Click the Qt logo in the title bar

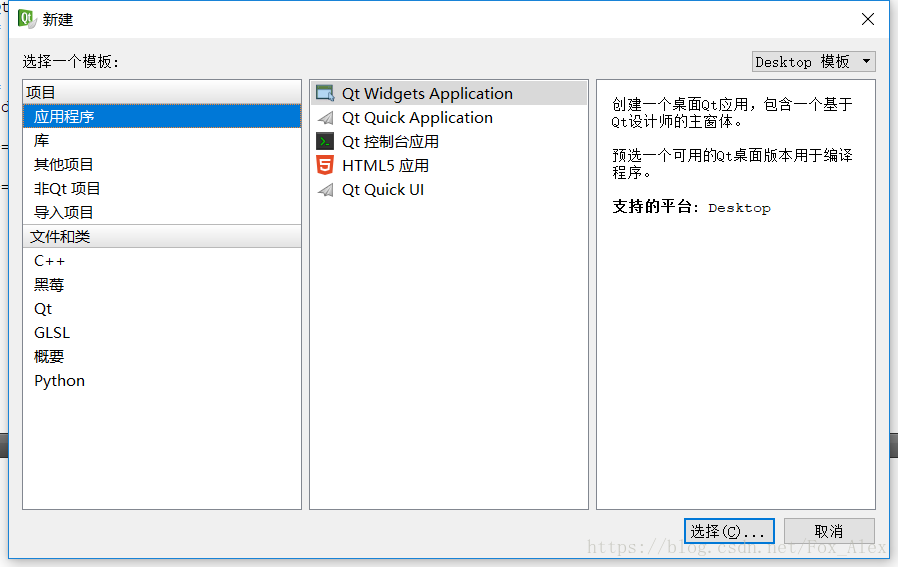tap(27, 19)
